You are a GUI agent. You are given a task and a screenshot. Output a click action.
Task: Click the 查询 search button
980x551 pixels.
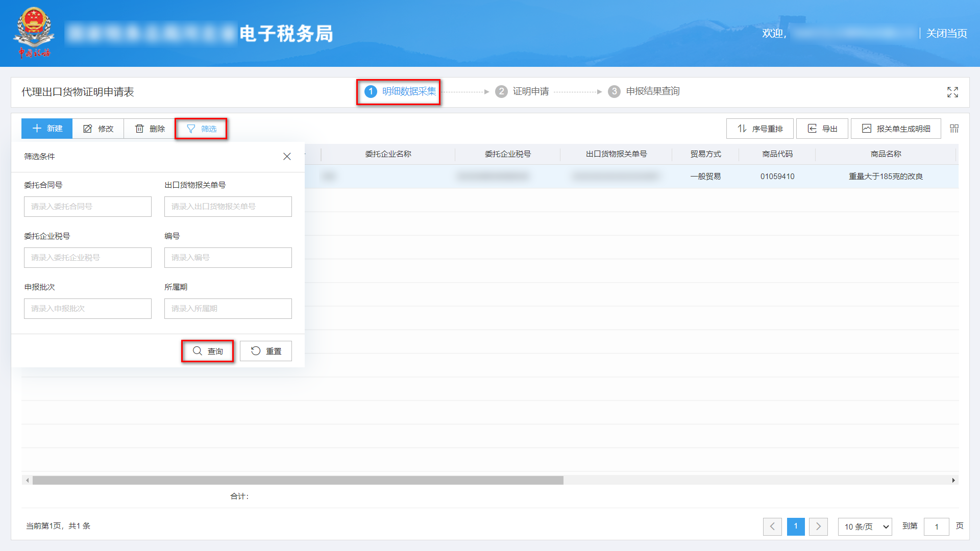point(207,351)
